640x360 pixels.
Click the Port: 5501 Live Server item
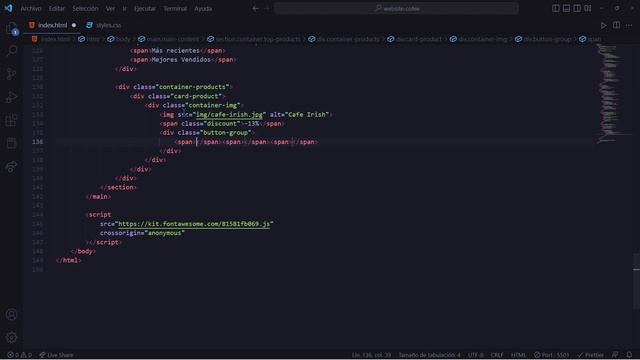551,355
